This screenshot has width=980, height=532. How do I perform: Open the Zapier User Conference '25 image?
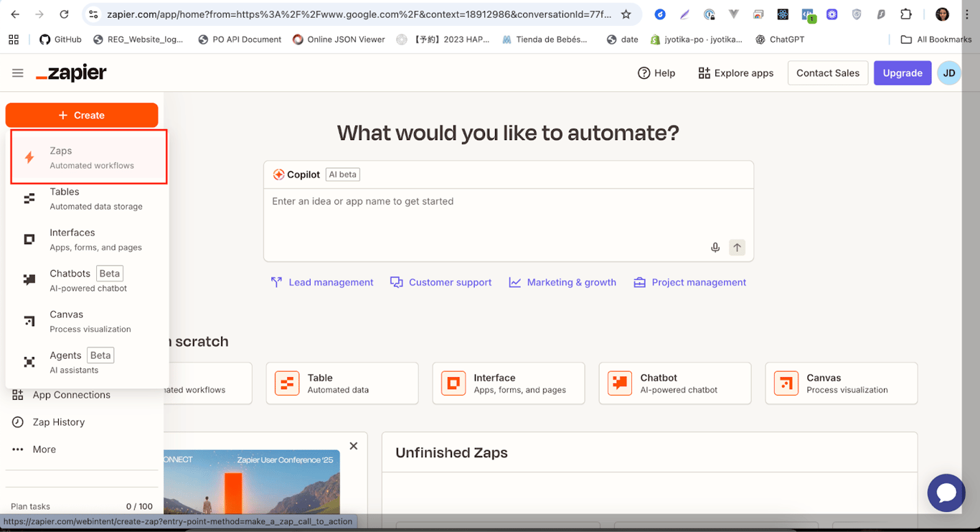252,482
